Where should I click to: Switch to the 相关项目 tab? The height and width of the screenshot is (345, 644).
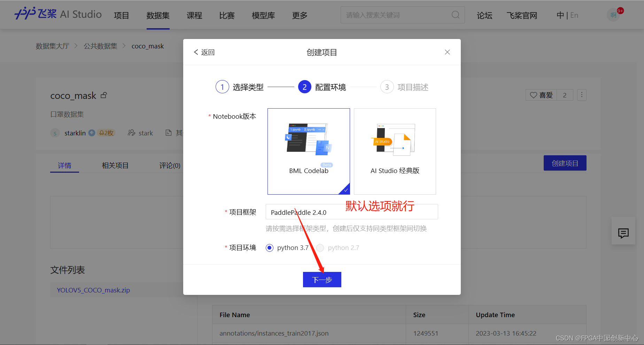point(115,165)
